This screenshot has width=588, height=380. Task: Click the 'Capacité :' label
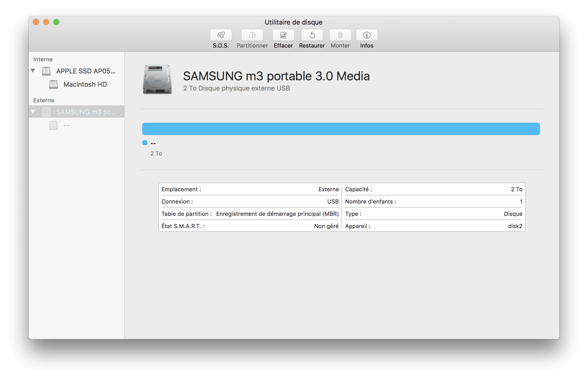pyautogui.click(x=358, y=189)
